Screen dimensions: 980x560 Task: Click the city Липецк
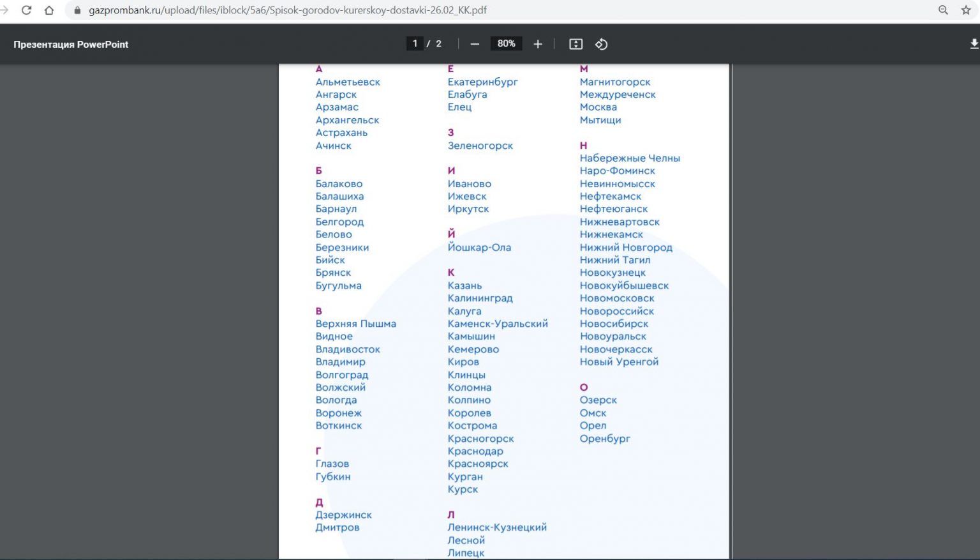point(466,553)
